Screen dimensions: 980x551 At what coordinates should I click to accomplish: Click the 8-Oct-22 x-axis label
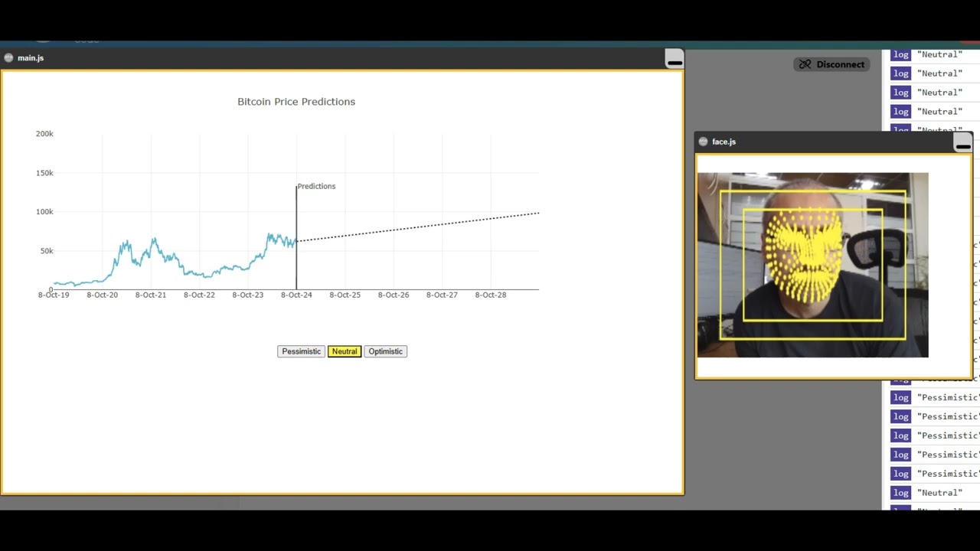199,295
